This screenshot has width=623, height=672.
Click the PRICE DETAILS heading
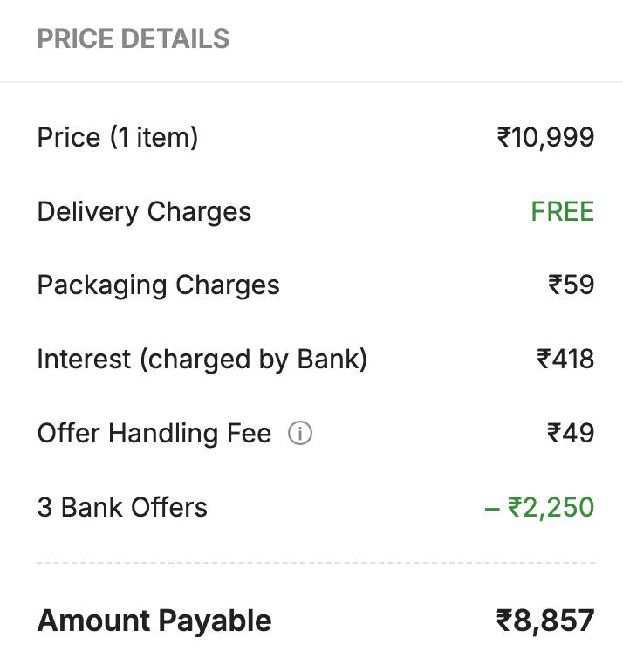133,39
